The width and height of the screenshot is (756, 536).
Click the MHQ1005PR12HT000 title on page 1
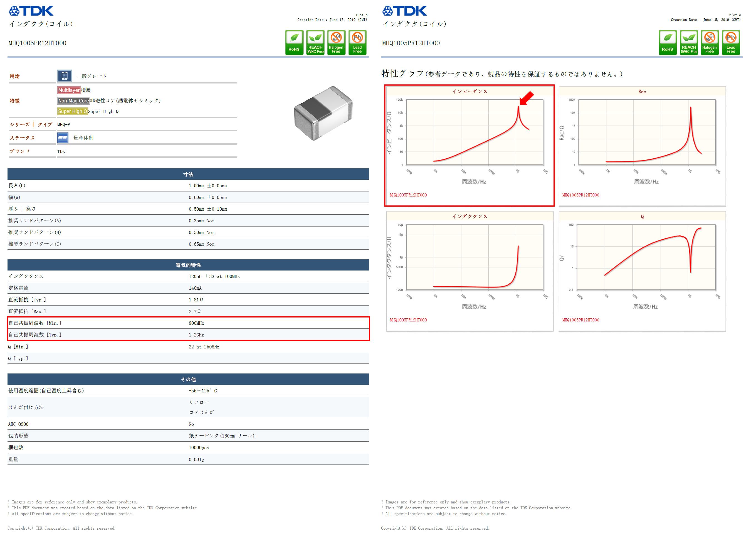click(x=37, y=43)
